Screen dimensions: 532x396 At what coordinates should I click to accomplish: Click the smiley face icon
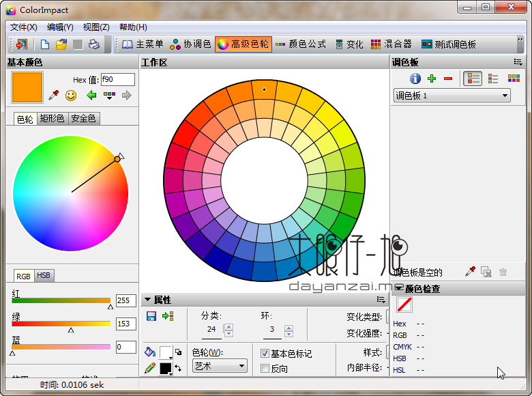71,96
